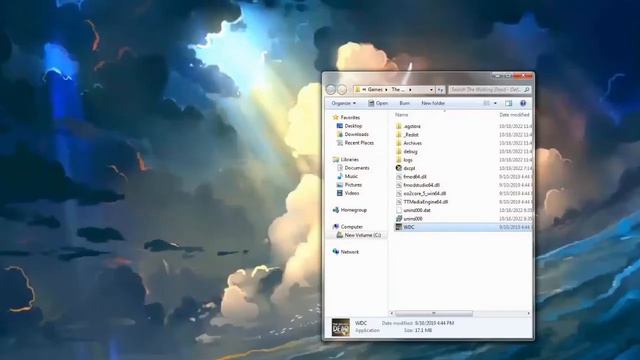The height and width of the screenshot is (360, 640).
Task: Open the address bar history dropdown
Action: coord(431,89)
